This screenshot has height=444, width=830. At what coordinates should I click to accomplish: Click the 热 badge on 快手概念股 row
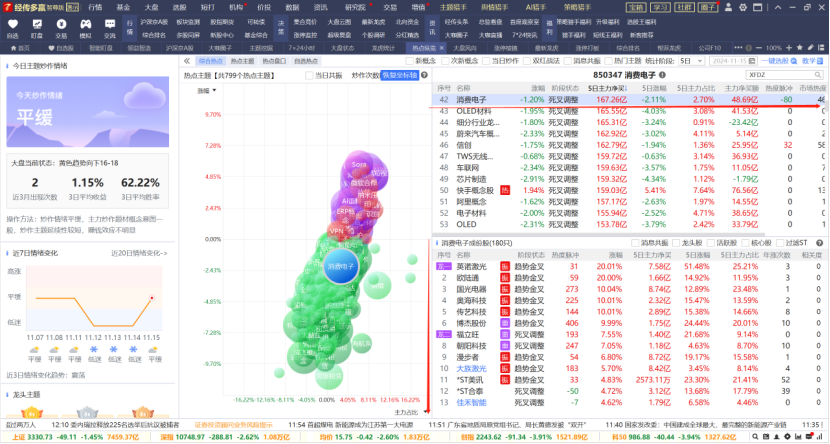click(x=505, y=190)
